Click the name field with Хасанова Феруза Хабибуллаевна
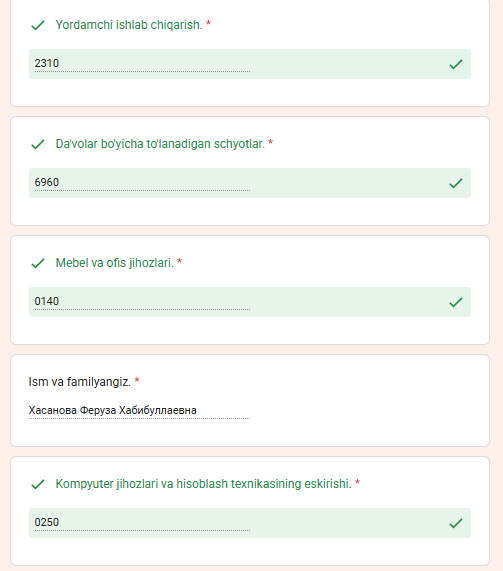Image resolution: width=503 pixels, height=571 pixels. 139,411
